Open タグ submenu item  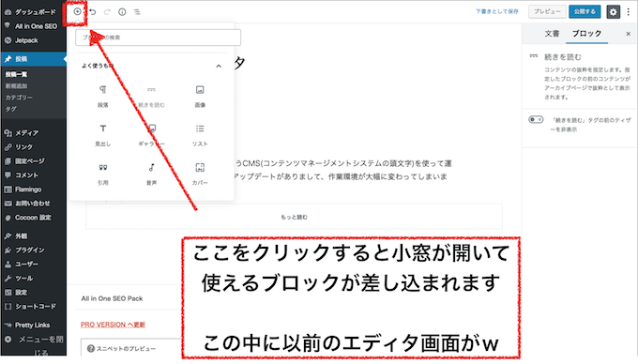coord(11,109)
